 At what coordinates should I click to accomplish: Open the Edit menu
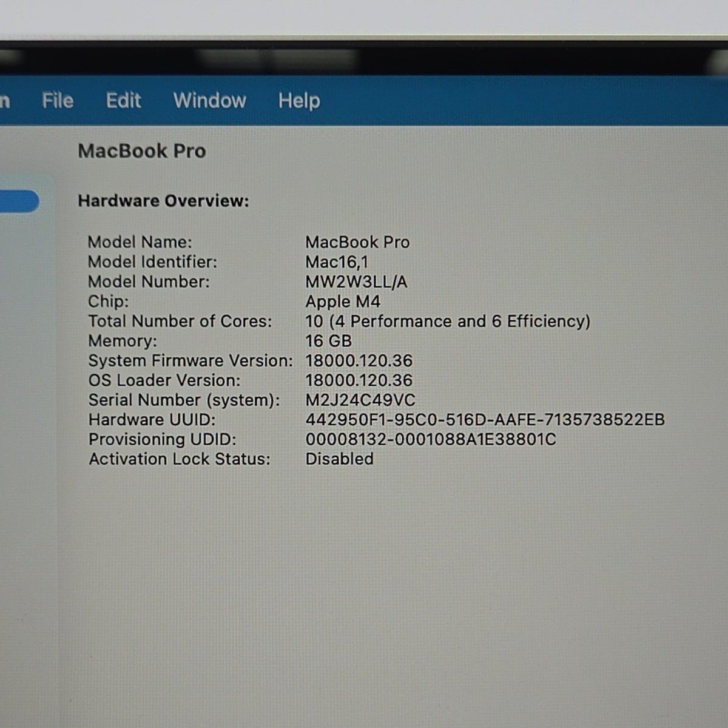tap(123, 101)
